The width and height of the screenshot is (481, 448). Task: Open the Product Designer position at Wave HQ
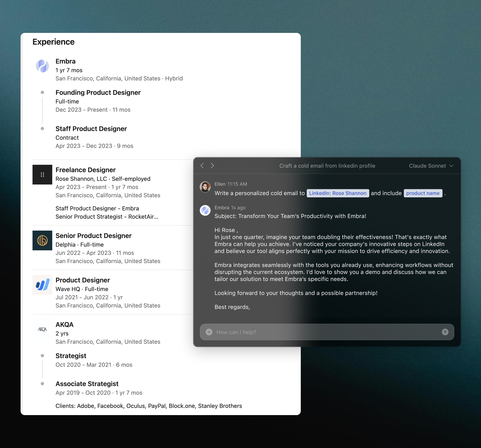[83, 280]
